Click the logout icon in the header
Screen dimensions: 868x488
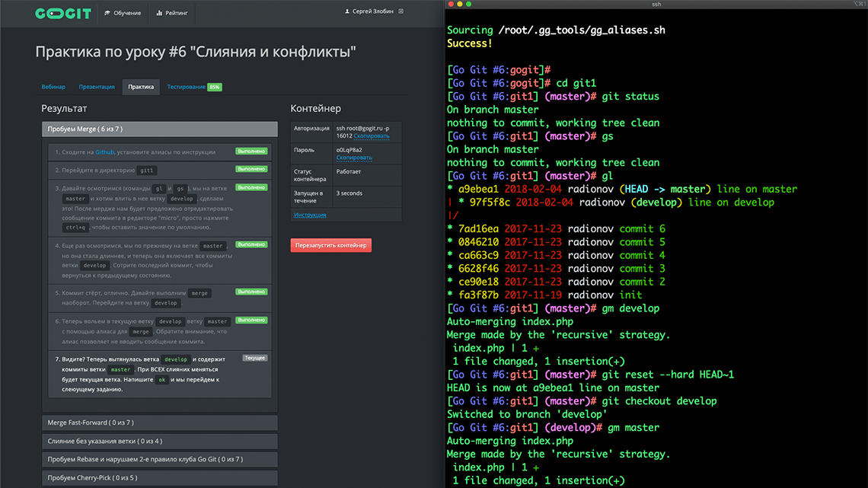click(x=401, y=11)
